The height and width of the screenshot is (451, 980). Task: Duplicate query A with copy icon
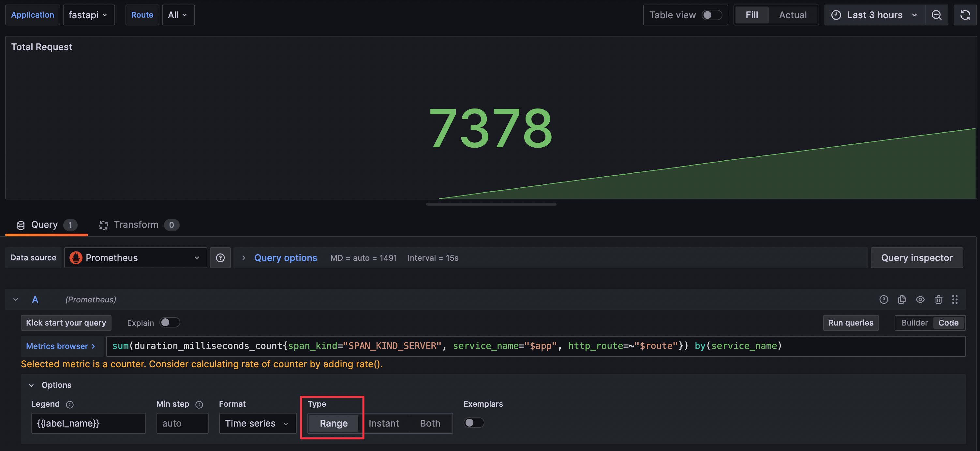pyautogui.click(x=902, y=299)
